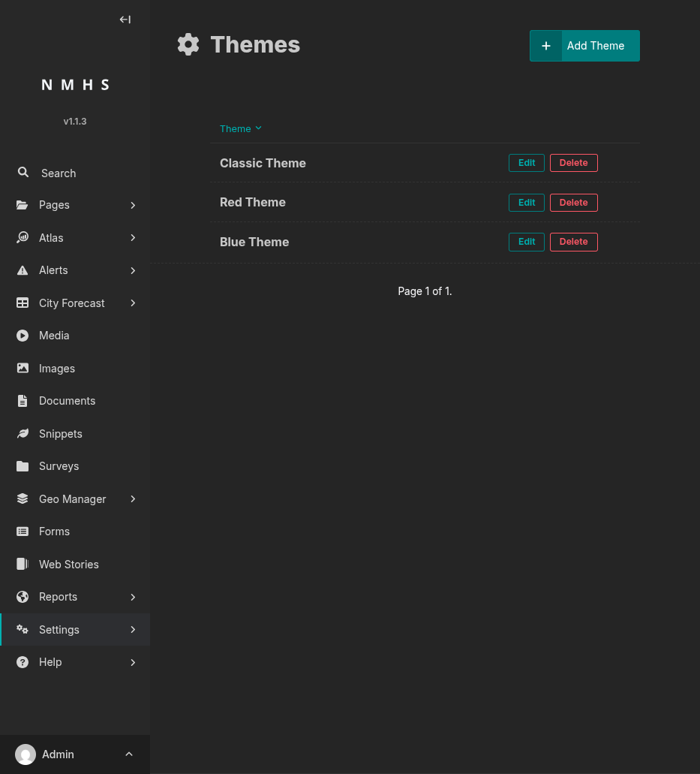
Task: Click the Geo Manager layers icon
Action: (23, 498)
